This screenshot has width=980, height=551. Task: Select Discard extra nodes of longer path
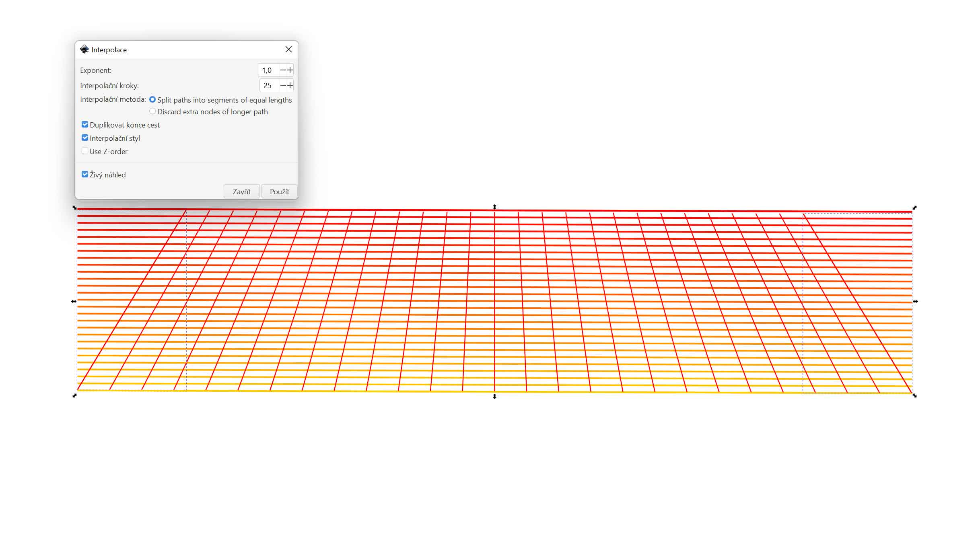[152, 111]
